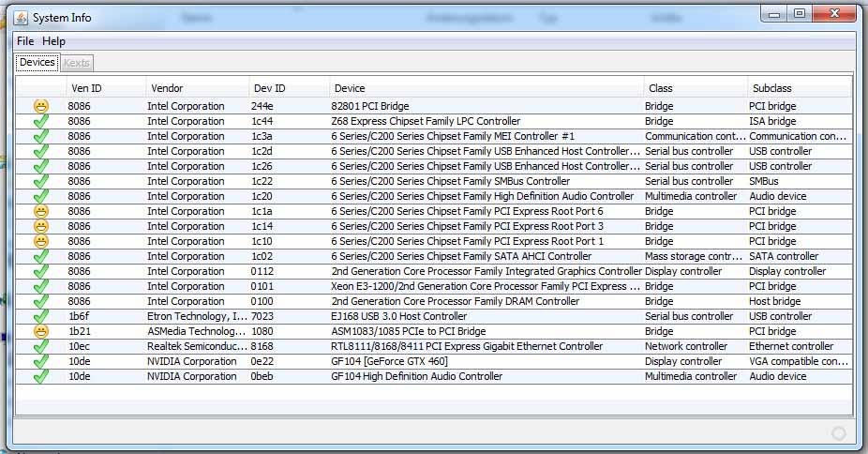Click smiley icon for ASMedia PCIe bridge row
Image resolution: width=868 pixels, height=454 pixels.
41,331
